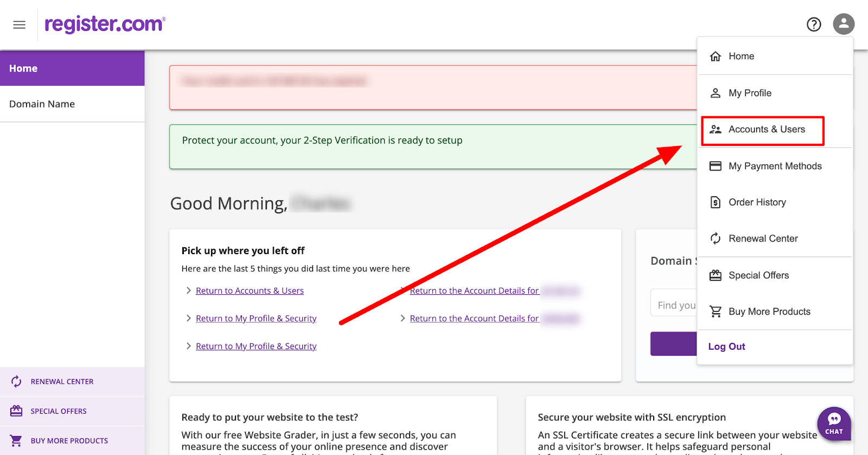This screenshot has width=868, height=455.
Task: Open My Payment Methods menu entry
Action: point(775,166)
